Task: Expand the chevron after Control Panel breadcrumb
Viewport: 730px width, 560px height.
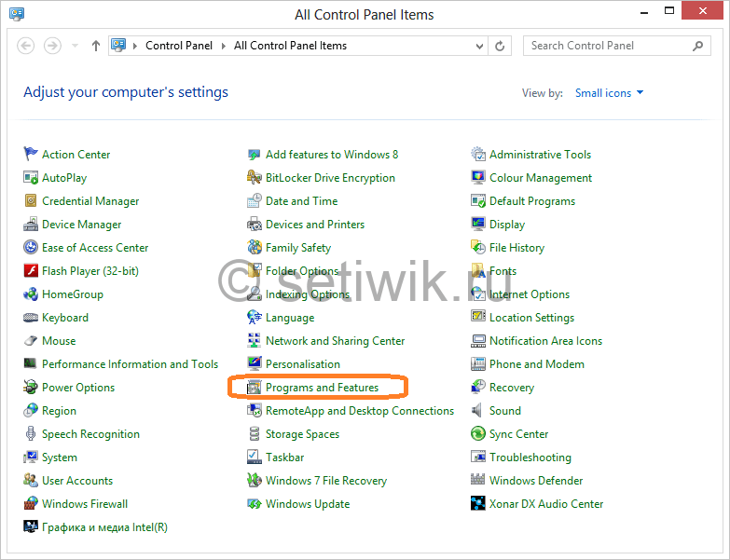Action: [x=224, y=46]
